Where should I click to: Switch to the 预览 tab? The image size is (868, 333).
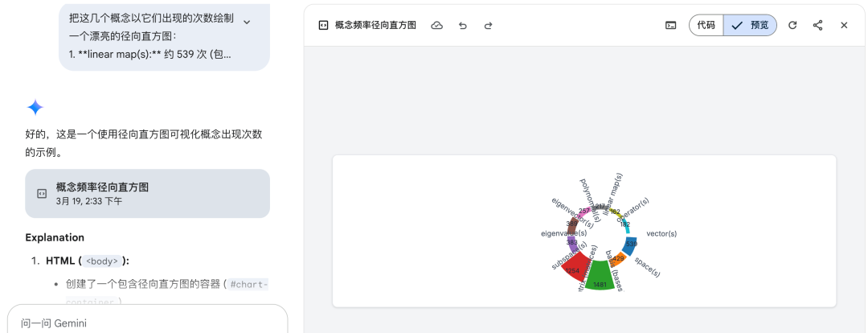(750, 26)
